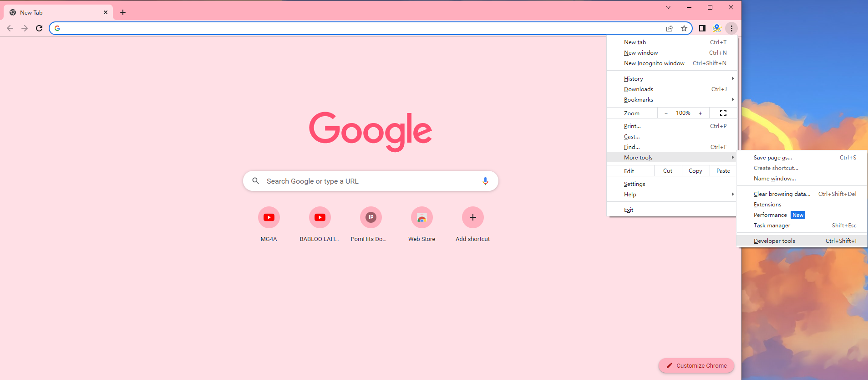Bookmark this tab with the star icon
The width and height of the screenshot is (868, 380).
(x=684, y=28)
